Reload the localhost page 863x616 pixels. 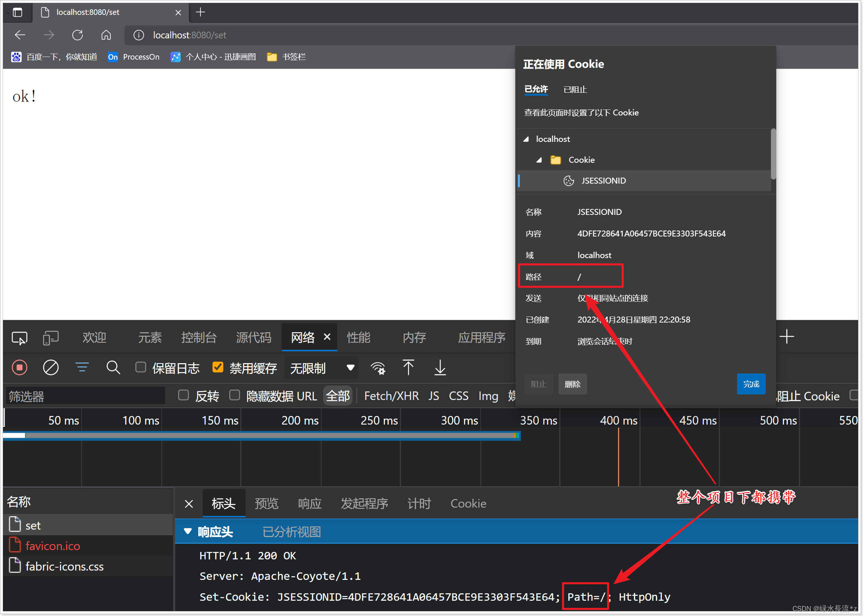click(x=78, y=35)
